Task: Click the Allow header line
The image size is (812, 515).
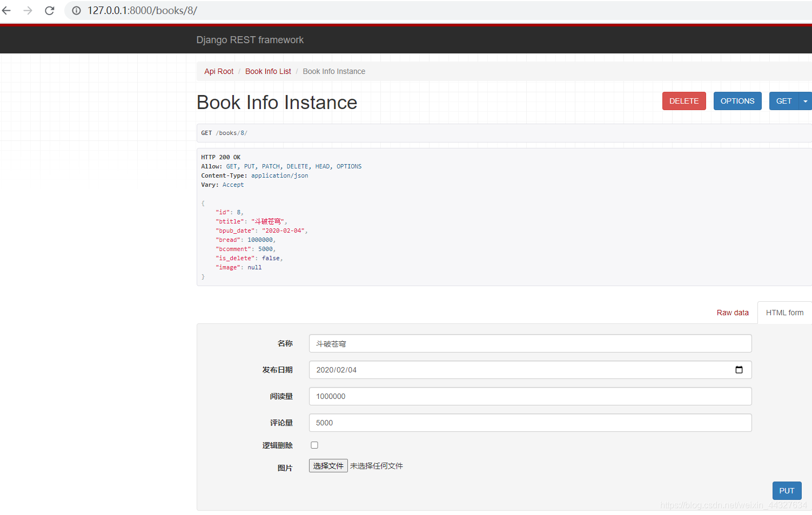Action: click(x=281, y=166)
